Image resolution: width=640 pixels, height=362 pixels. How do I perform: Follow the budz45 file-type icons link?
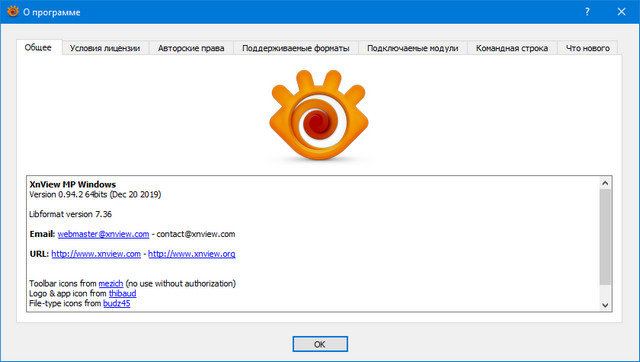tap(117, 303)
